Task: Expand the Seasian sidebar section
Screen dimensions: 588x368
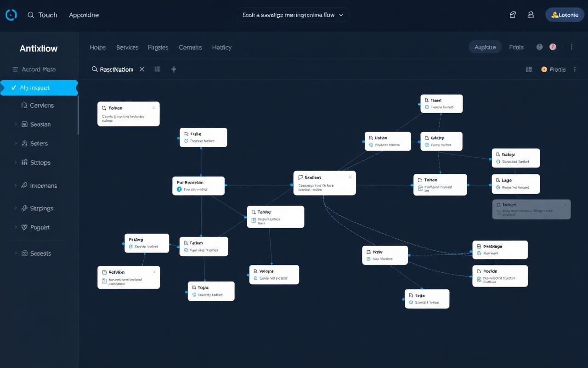Action: point(16,124)
